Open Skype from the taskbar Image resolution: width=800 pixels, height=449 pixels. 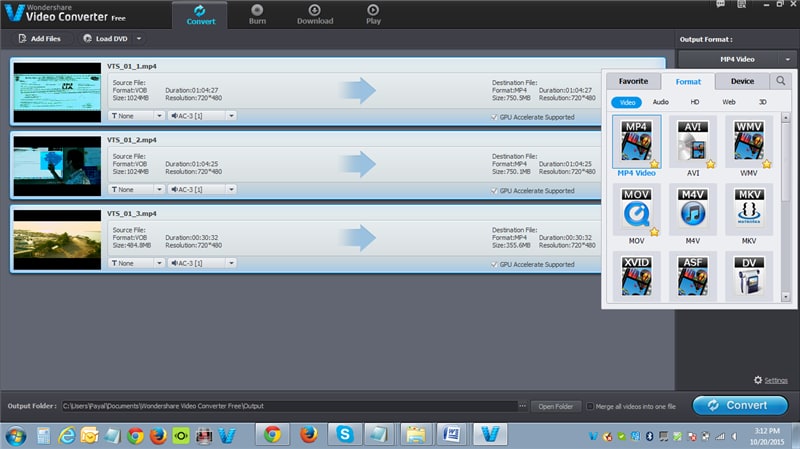pyautogui.click(x=345, y=435)
